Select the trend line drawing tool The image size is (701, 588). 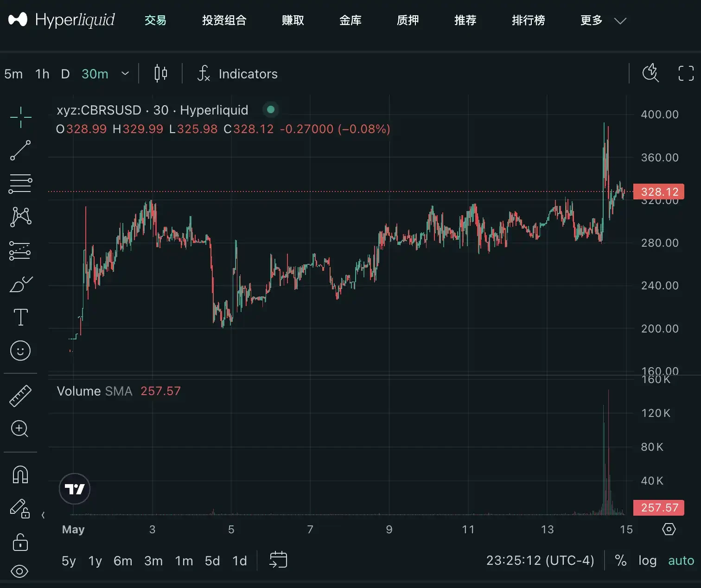pos(20,150)
